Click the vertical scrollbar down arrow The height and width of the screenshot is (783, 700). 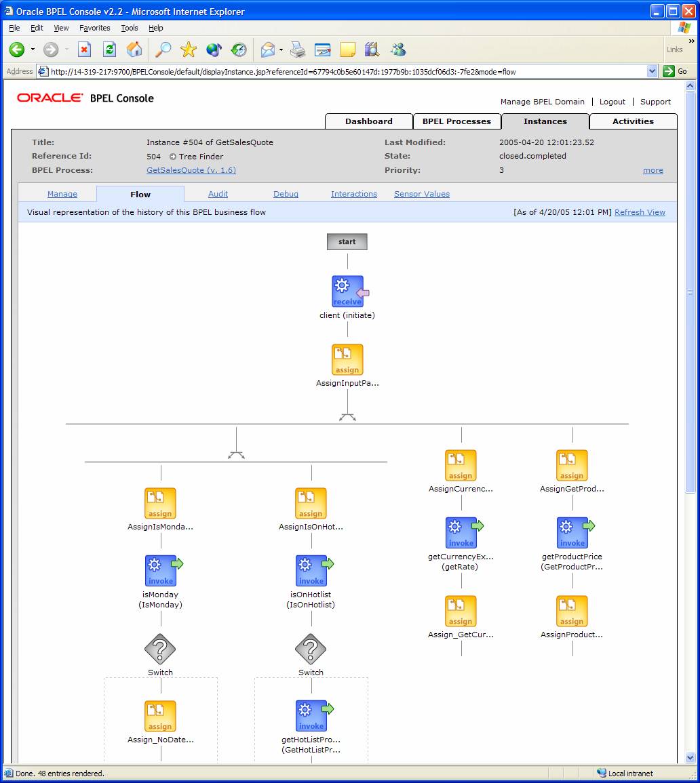[x=691, y=757]
